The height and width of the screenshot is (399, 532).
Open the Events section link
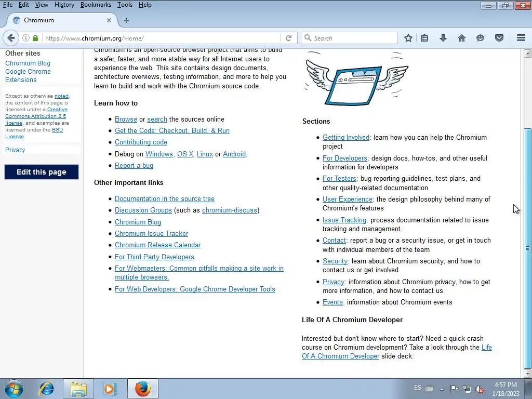point(332,302)
